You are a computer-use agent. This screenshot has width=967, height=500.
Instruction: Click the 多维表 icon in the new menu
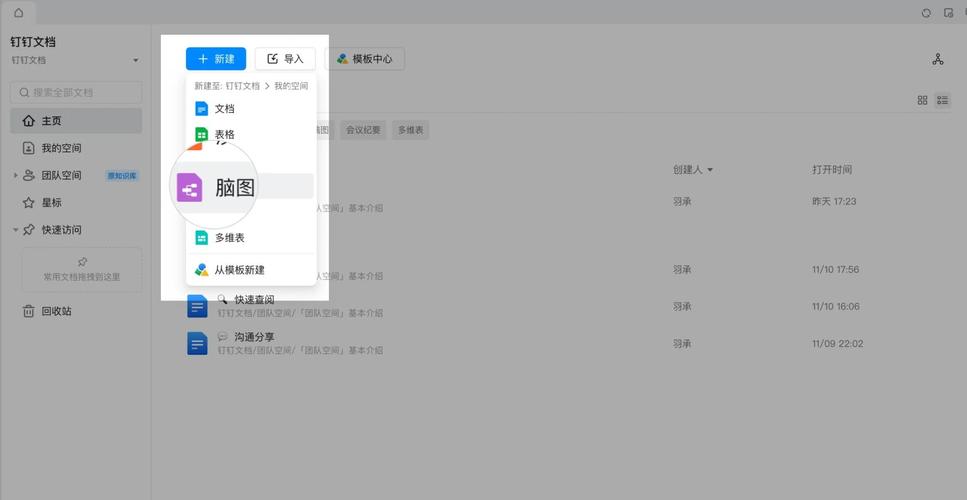click(x=201, y=238)
